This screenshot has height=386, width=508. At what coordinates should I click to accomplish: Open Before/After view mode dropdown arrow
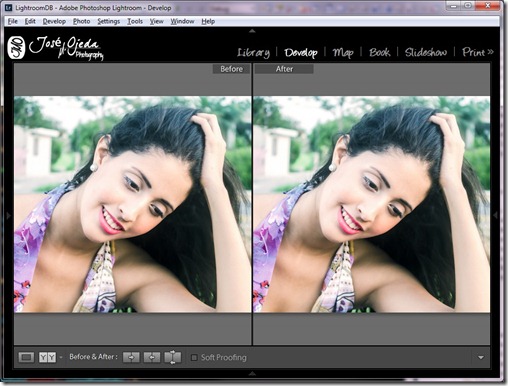point(61,357)
